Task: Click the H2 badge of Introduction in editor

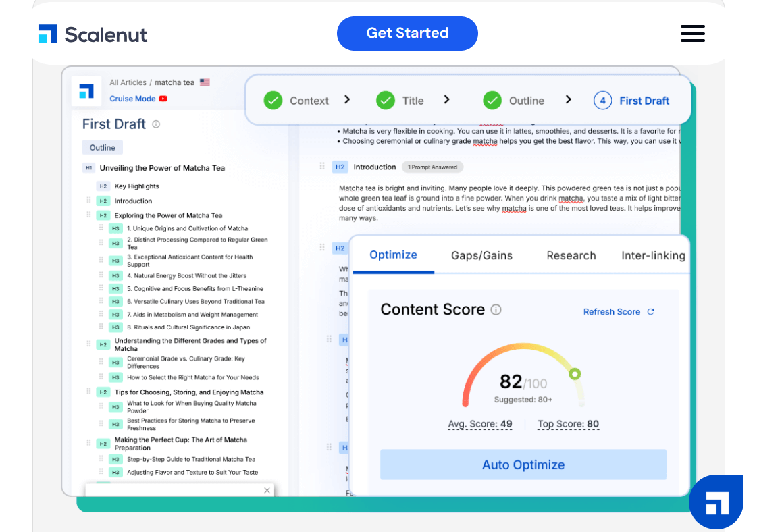Action: click(x=340, y=167)
